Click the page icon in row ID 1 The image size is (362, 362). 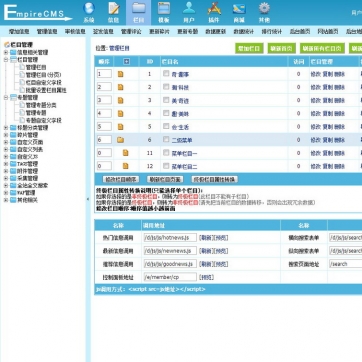coord(120,74)
